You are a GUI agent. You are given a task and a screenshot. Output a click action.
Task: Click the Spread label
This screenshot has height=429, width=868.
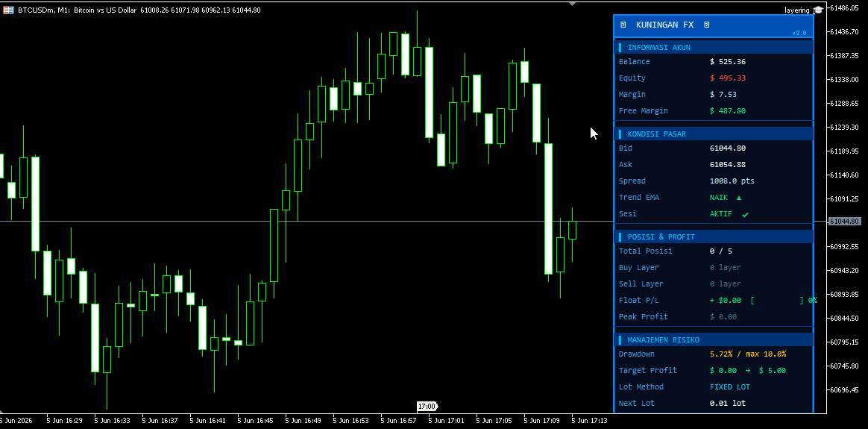(632, 181)
